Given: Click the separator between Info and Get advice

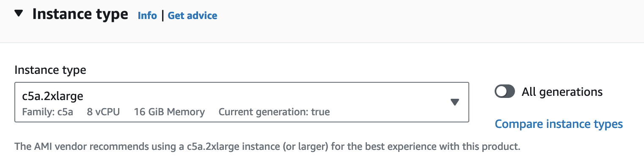Looking at the screenshot, I should pos(162,16).
